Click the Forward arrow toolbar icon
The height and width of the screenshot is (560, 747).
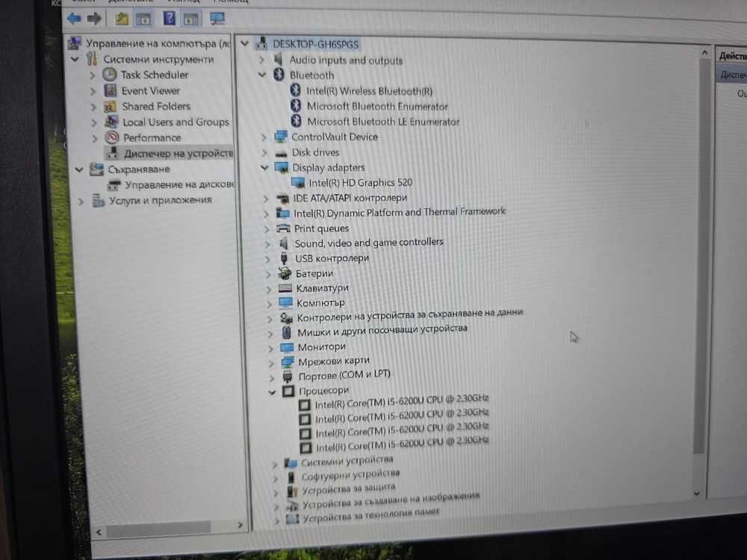point(94,19)
